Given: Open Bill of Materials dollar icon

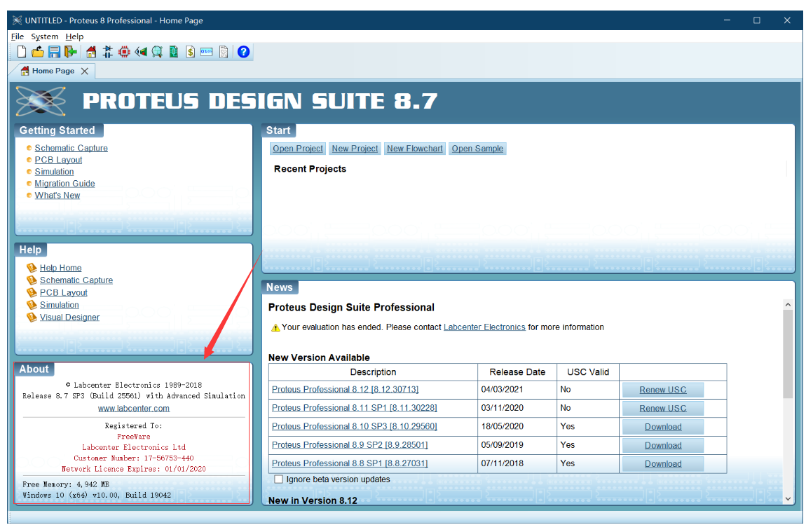Looking at the screenshot, I should (x=190, y=52).
